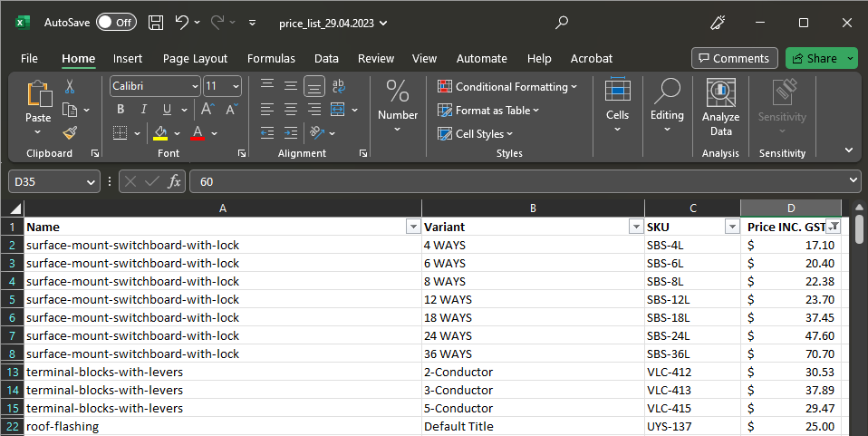Open Analyze Data pane

tap(720, 108)
